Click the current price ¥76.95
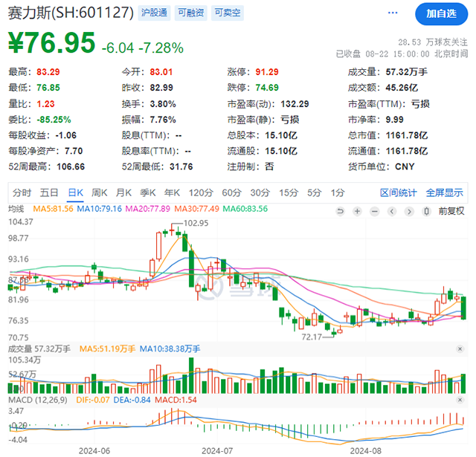 51,43
